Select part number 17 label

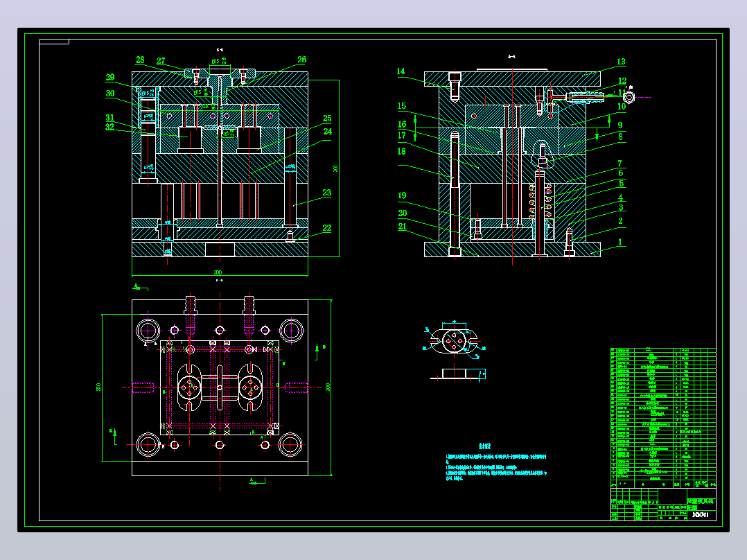402,135
